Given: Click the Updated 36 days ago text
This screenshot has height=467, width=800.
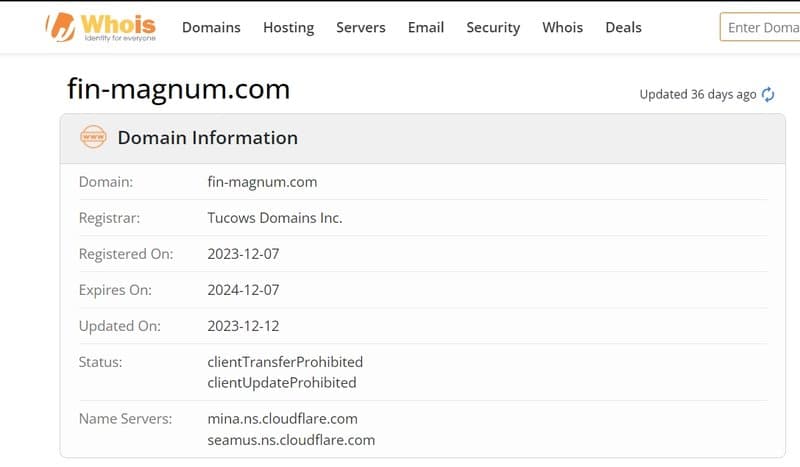Looking at the screenshot, I should click(x=697, y=94).
